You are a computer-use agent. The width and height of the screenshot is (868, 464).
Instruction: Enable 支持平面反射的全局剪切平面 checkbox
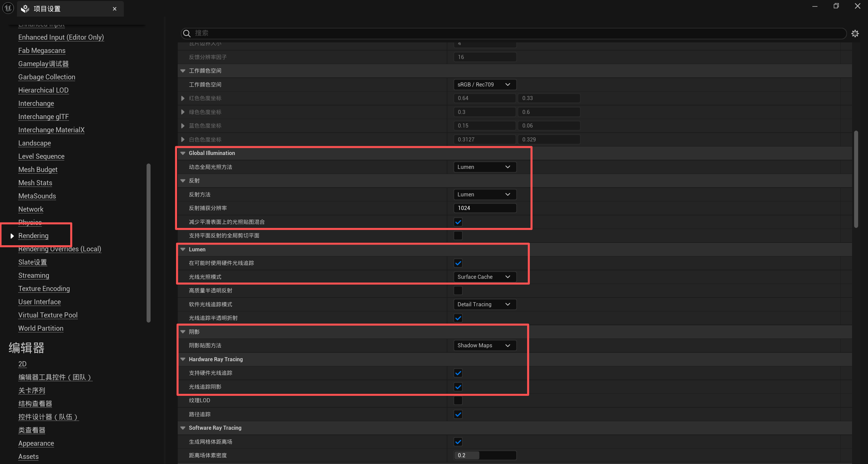[x=458, y=235]
